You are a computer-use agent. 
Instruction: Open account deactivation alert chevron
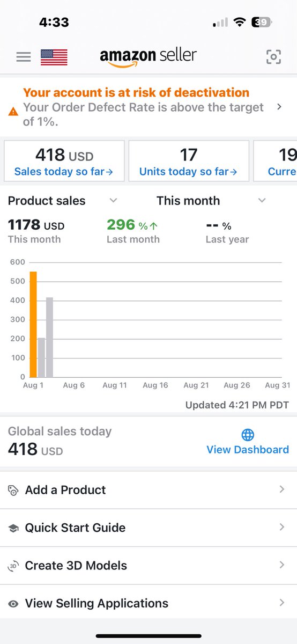[279, 107]
